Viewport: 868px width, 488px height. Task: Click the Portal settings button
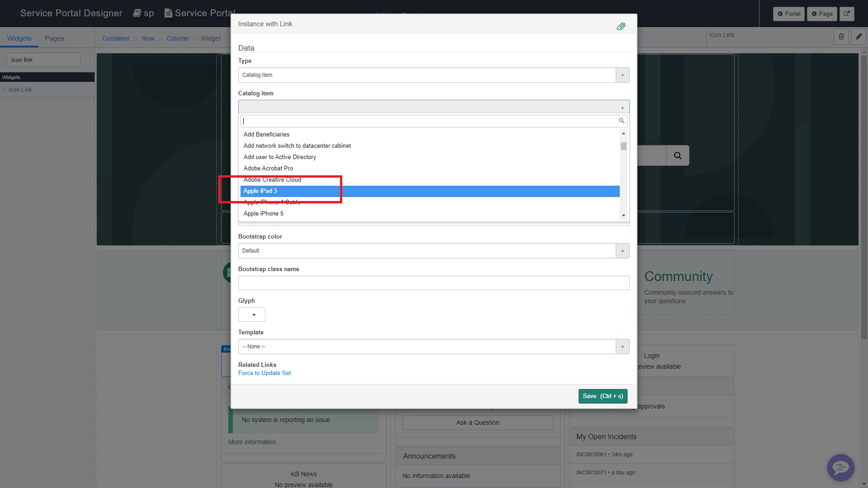coord(788,14)
